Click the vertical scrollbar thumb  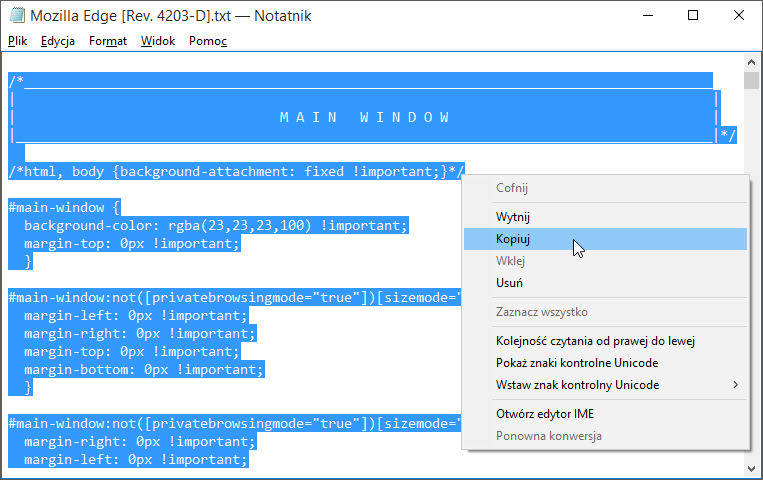(x=751, y=80)
